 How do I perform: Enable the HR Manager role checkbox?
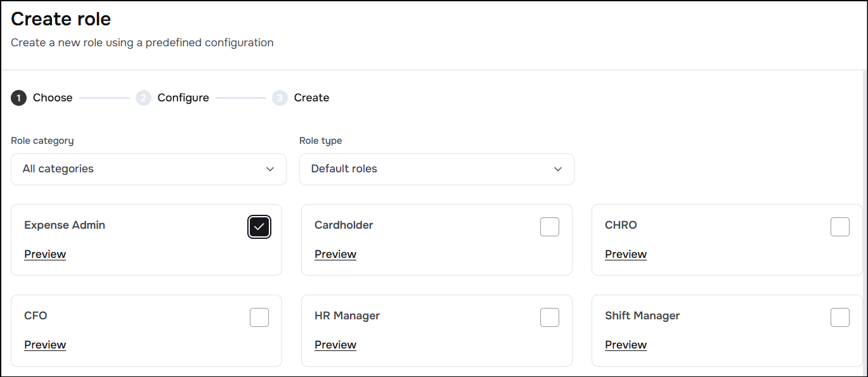tap(550, 317)
